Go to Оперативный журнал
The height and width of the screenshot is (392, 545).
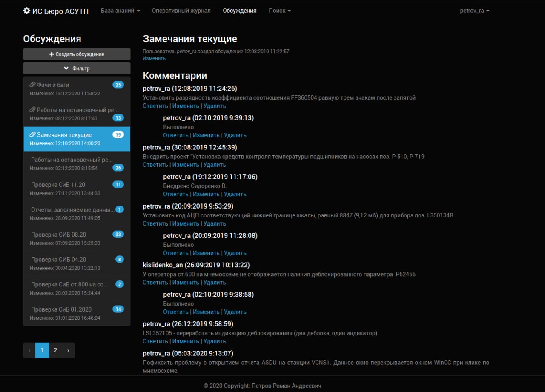pyautogui.click(x=181, y=11)
